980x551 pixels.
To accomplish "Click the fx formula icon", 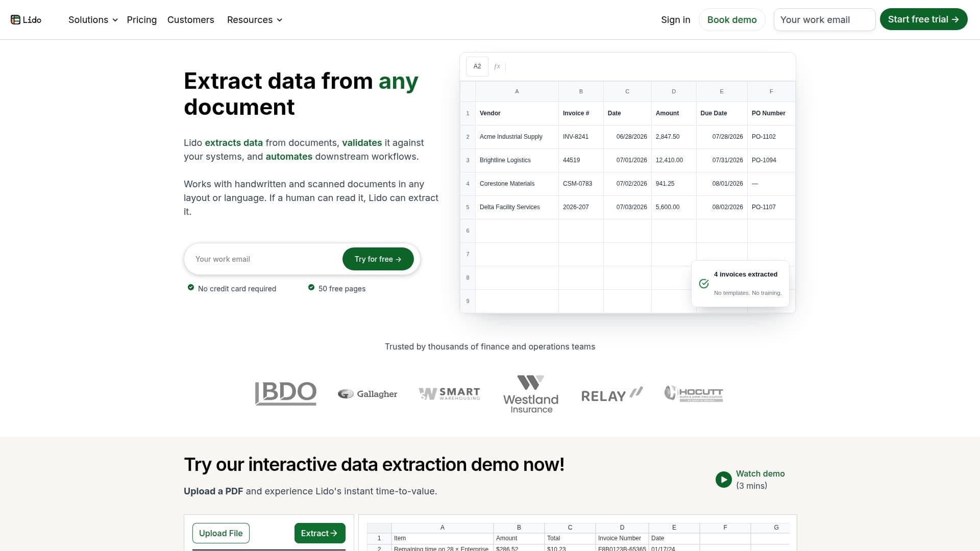I will point(497,66).
